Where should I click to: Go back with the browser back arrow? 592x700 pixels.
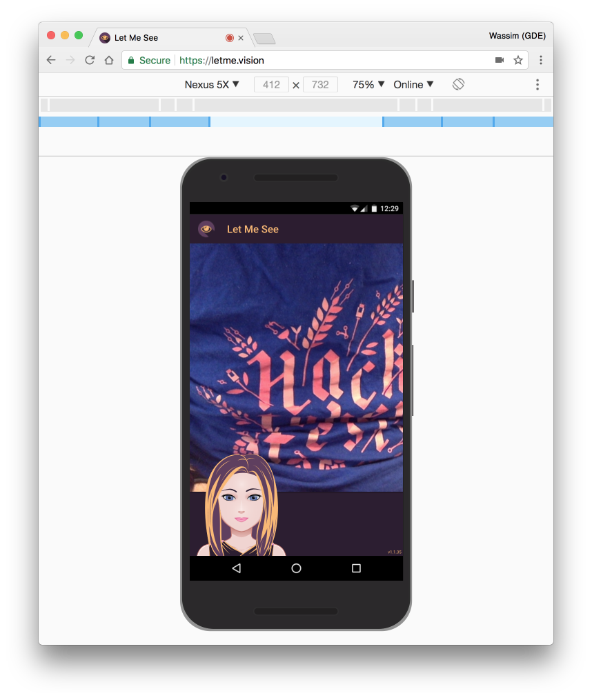click(51, 60)
